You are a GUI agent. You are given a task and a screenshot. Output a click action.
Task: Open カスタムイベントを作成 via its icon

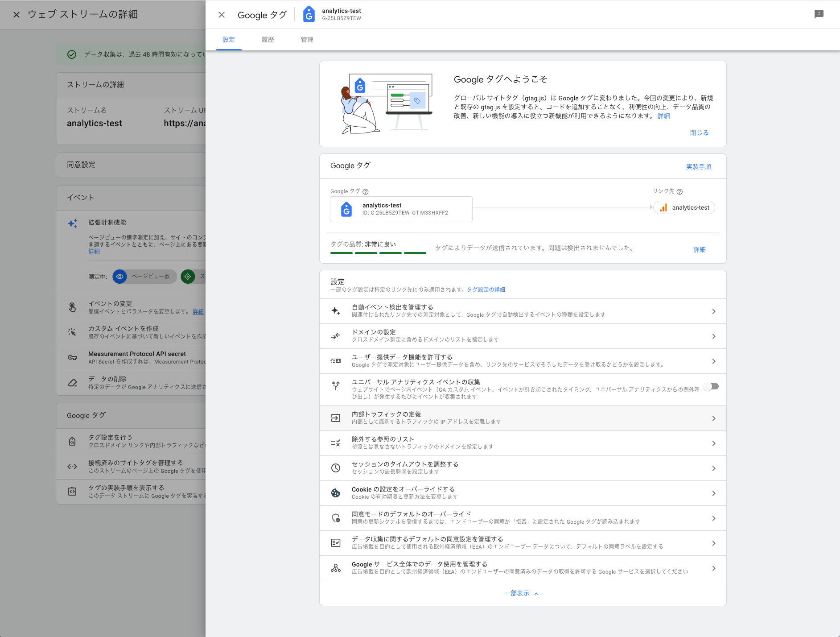point(72,332)
